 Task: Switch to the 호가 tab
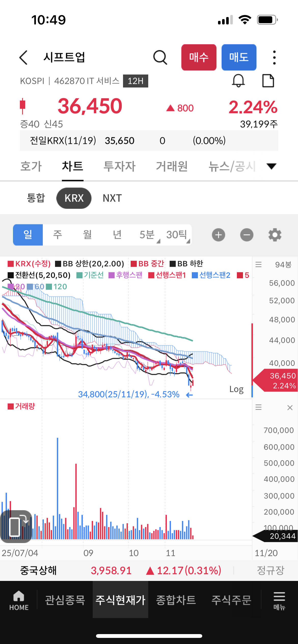point(31,166)
